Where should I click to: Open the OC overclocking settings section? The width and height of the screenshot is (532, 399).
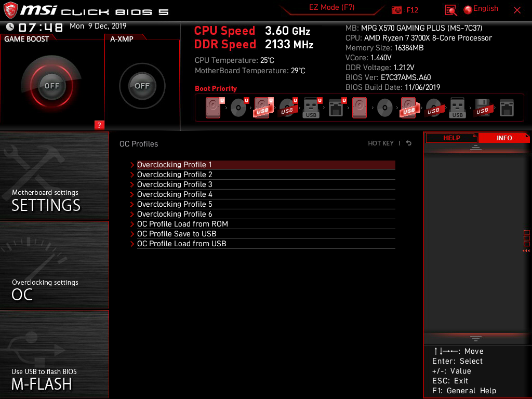pyautogui.click(x=54, y=265)
